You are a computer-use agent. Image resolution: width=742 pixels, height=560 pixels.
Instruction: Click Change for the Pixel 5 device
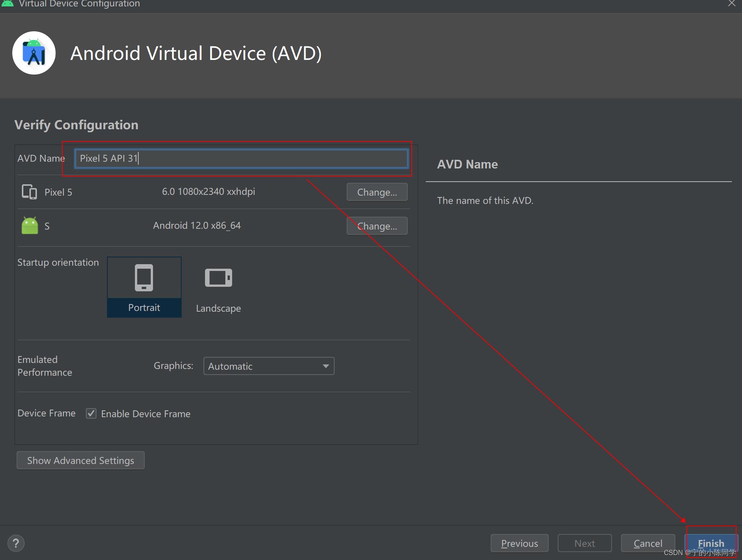377,192
